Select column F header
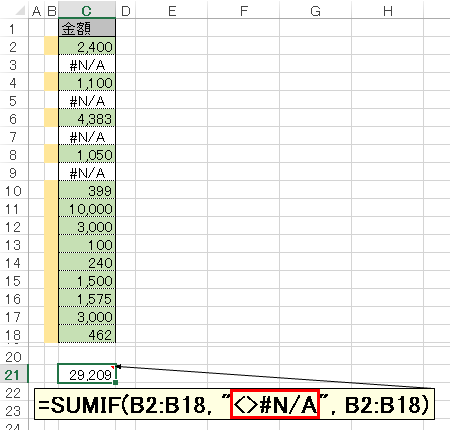The height and width of the screenshot is (430, 450). point(244,11)
